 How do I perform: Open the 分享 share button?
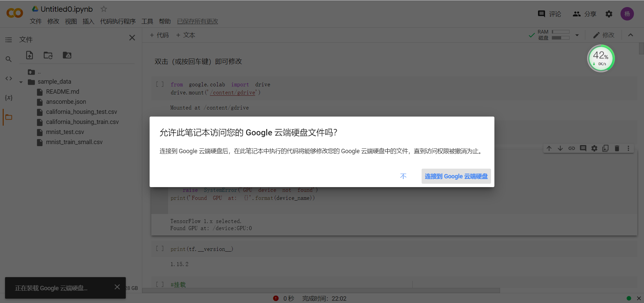pos(585,14)
